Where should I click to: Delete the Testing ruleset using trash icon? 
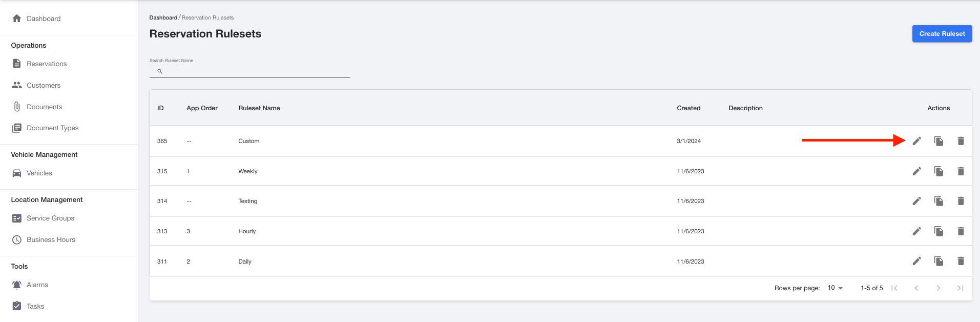[x=961, y=201]
